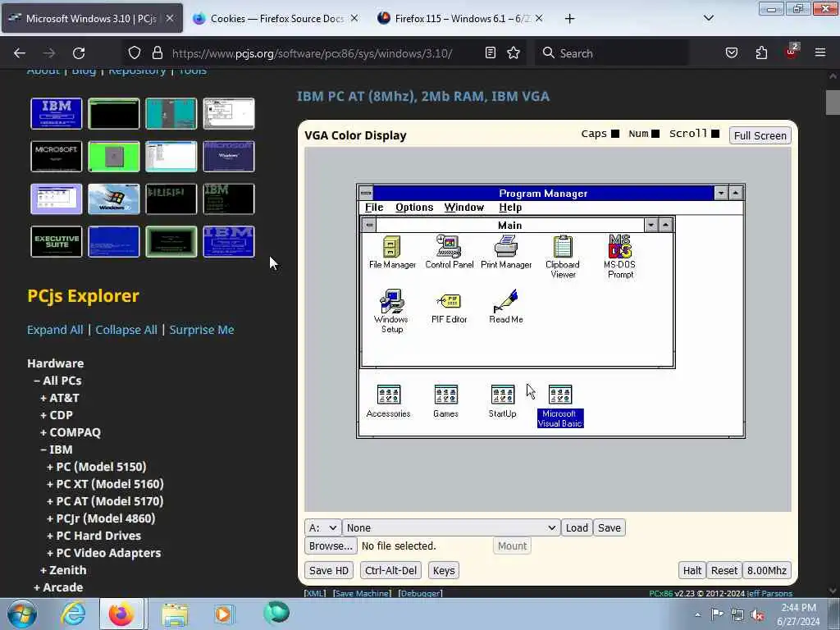Screen dimensions: 840x630
Task: Open the Firefox extensions puzzle icon
Action: [761, 53]
